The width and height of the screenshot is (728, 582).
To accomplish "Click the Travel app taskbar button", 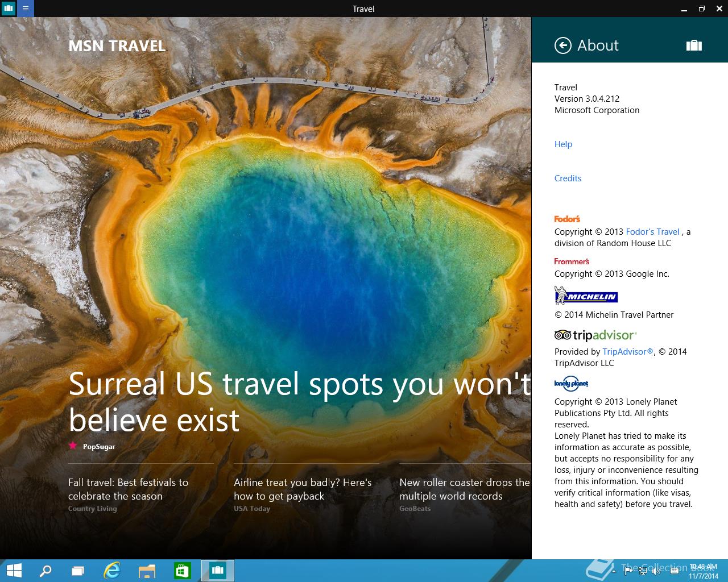I will (218, 571).
